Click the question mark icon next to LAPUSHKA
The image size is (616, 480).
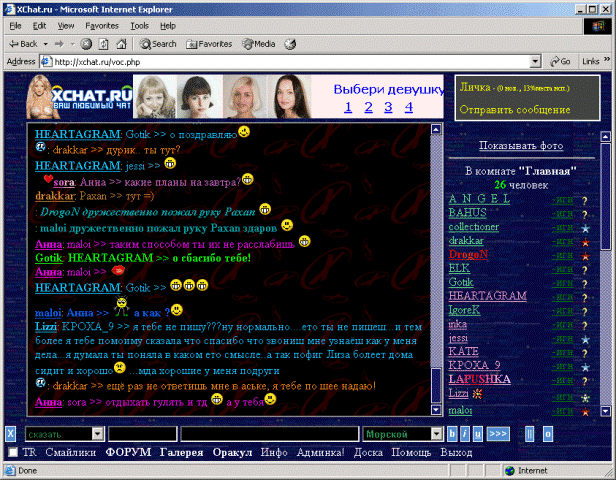(585, 381)
